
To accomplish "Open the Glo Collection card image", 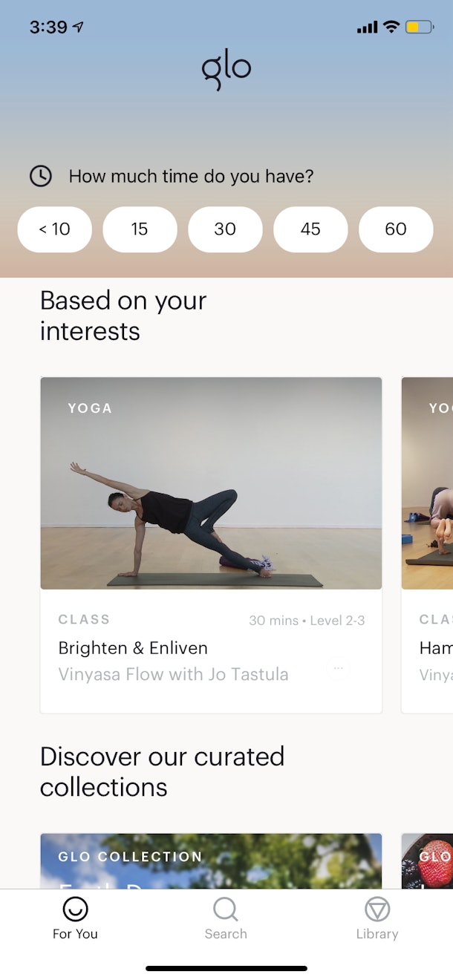I will [x=212, y=861].
